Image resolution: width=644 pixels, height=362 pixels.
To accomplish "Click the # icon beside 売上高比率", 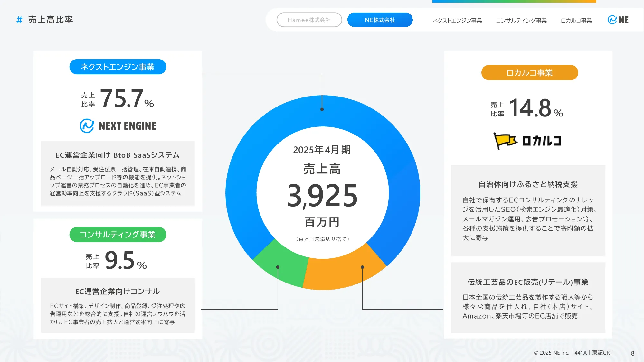I will coord(19,20).
